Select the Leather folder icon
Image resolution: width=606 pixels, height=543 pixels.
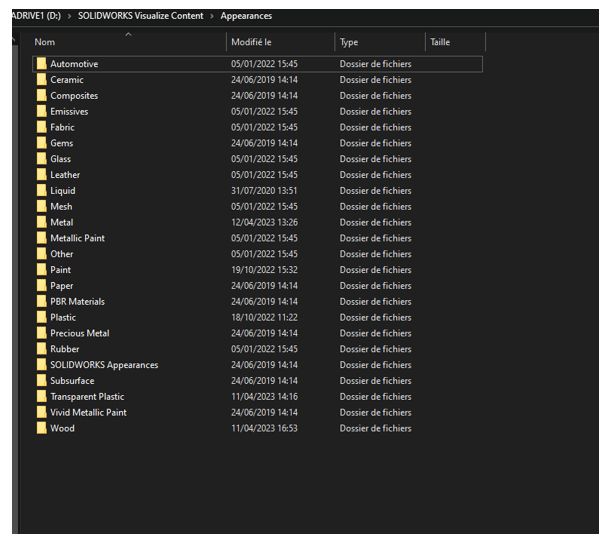tap(42, 175)
